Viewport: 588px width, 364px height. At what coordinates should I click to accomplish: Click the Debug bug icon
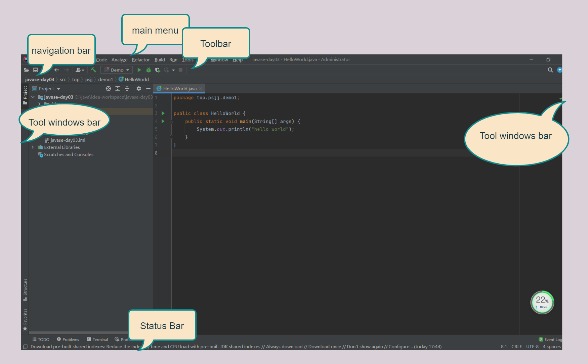[x=149, y=70]
